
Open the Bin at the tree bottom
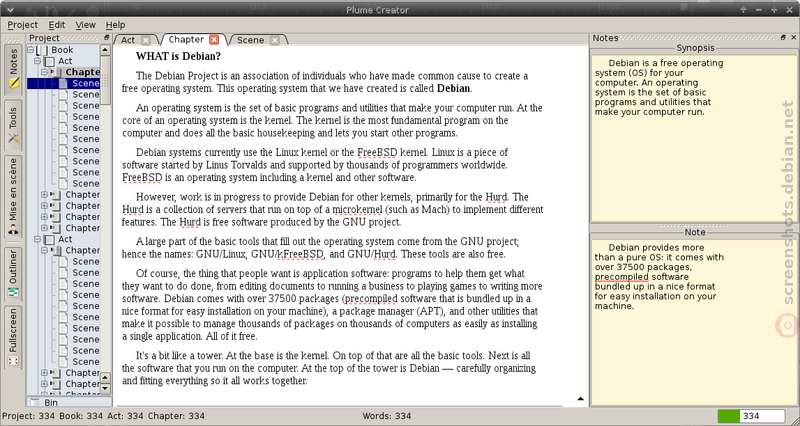51,403
